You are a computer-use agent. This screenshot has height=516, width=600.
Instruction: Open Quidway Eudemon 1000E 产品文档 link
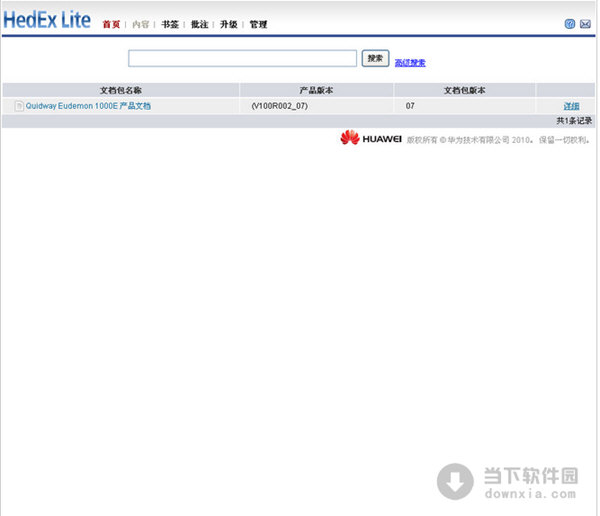click(x=88, y=106)
